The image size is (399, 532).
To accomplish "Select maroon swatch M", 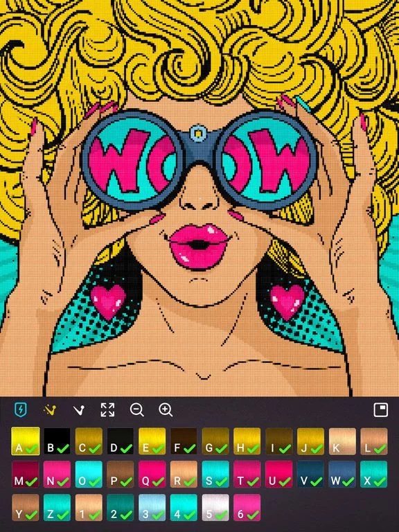I will point(26,475).
